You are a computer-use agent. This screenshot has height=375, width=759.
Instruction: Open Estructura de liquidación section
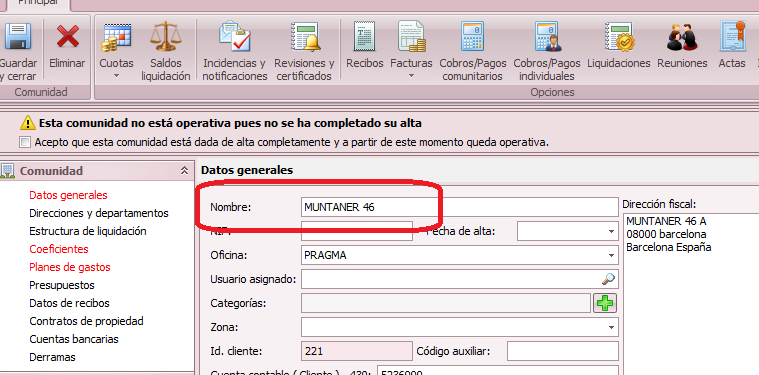tap(88, 231)
